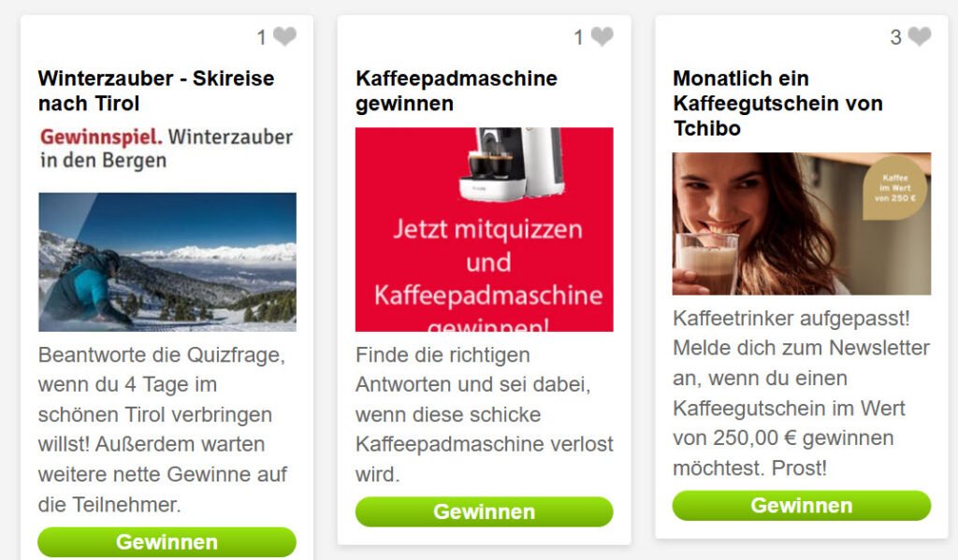Open 'Kaffeepadmaschine gewinnen' title link
The image size is (958, 560).
pos(457,91)
